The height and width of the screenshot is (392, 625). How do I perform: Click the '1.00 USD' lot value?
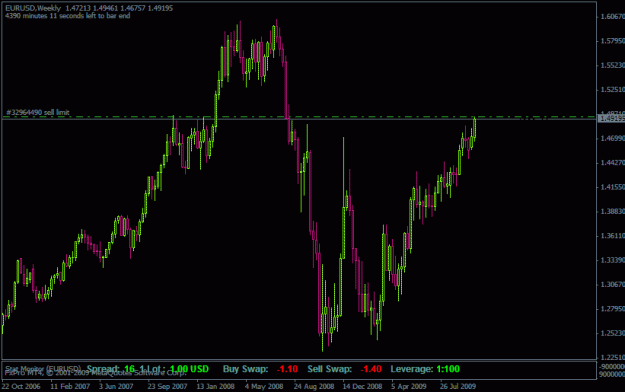tap(189, 369)
